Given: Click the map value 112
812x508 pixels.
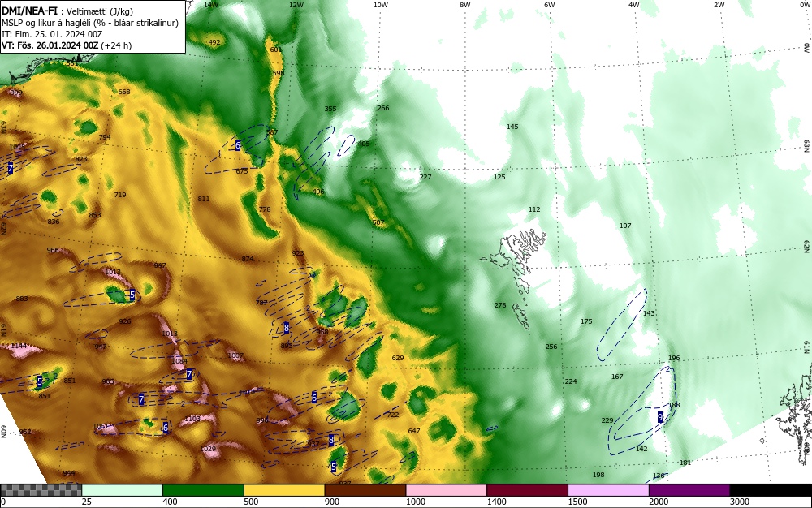Looking at the screenshot, I should click(534, 209).
